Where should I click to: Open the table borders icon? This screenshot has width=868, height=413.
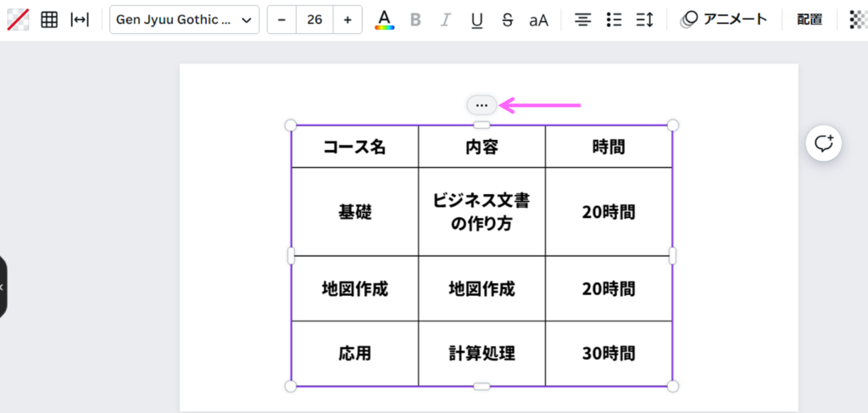tap(49, 20)
